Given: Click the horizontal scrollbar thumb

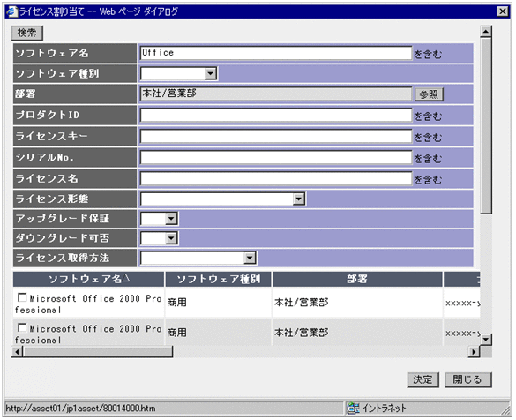Looking at the screenshot, I should (98, 352).
